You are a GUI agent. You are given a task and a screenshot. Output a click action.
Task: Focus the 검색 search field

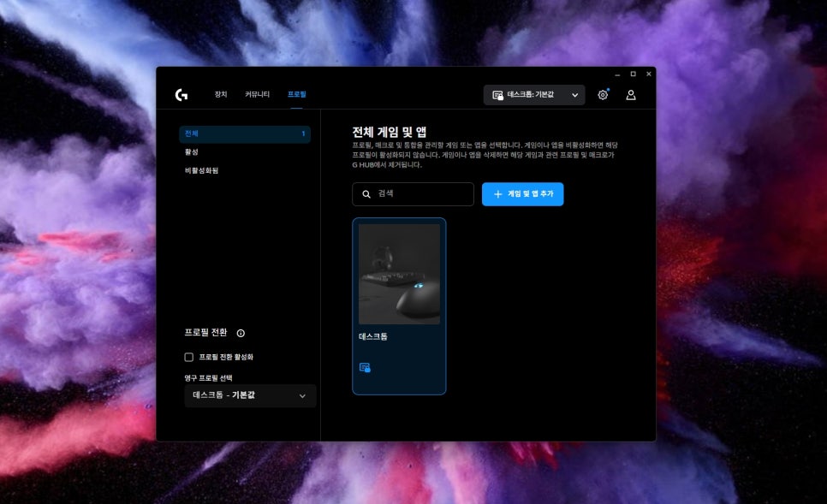tap(413, 194)
